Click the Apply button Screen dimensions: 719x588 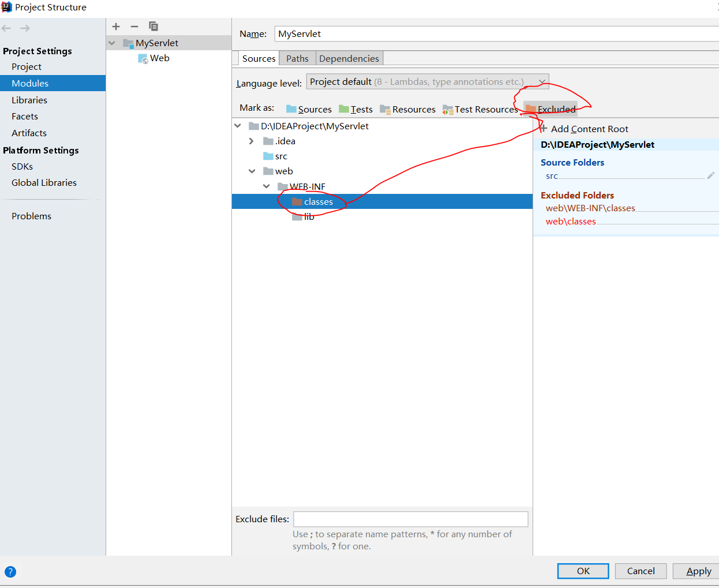[697, 571]
